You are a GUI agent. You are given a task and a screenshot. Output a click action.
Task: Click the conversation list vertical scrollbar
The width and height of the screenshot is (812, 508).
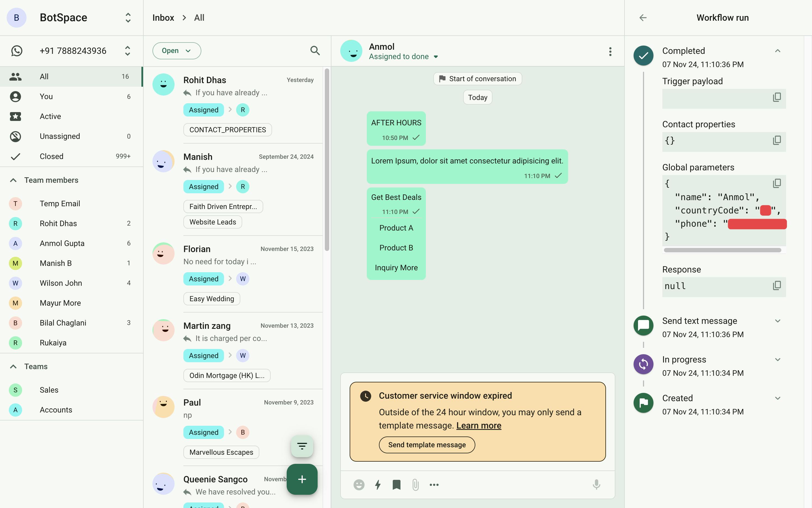(327, 160)
